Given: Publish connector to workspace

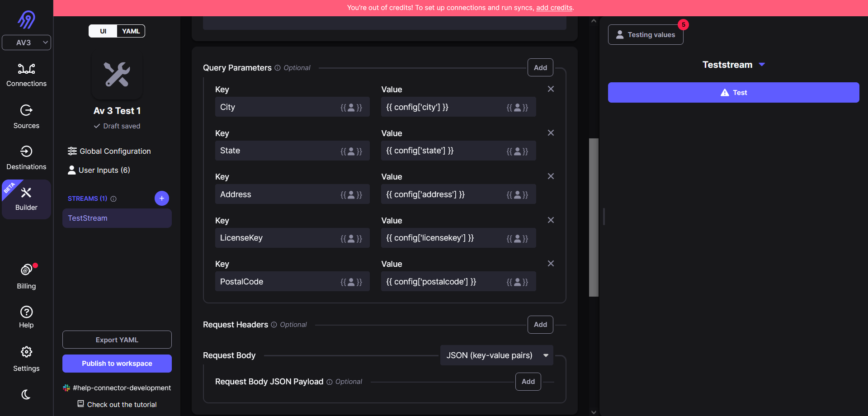Looking at the screenshot, I should (117, 364).
